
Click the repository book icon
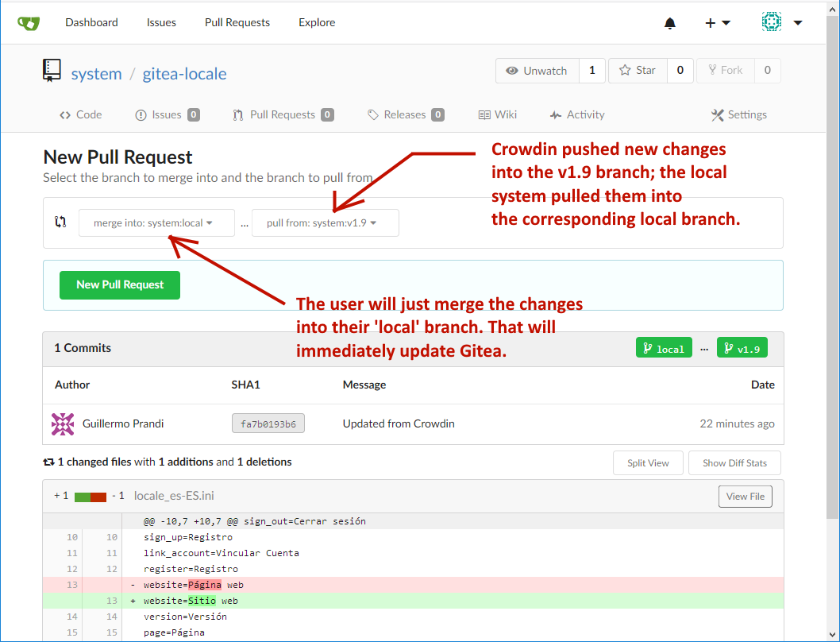pyautogui.click(x=52, y=70)
